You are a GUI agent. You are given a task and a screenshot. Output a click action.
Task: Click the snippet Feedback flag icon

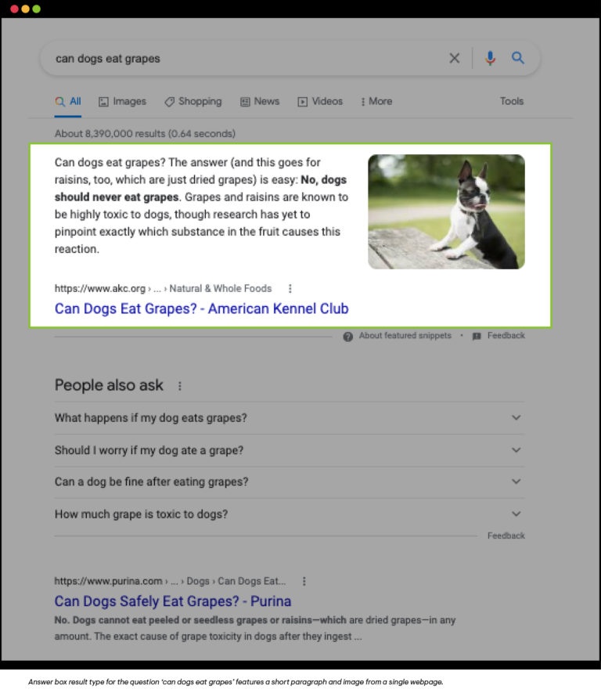[x=477, y=336]
